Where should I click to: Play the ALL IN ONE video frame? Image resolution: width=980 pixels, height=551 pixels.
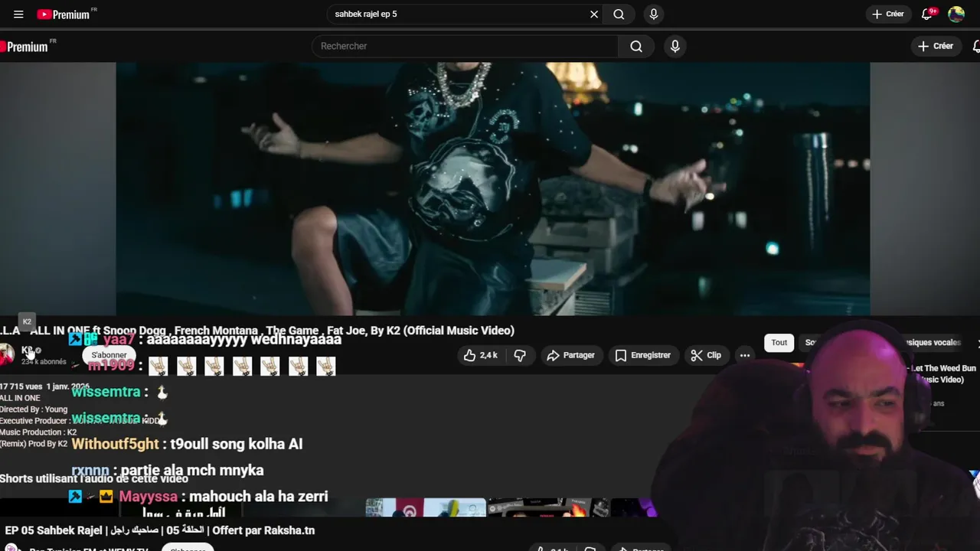[x=492, y=188]
